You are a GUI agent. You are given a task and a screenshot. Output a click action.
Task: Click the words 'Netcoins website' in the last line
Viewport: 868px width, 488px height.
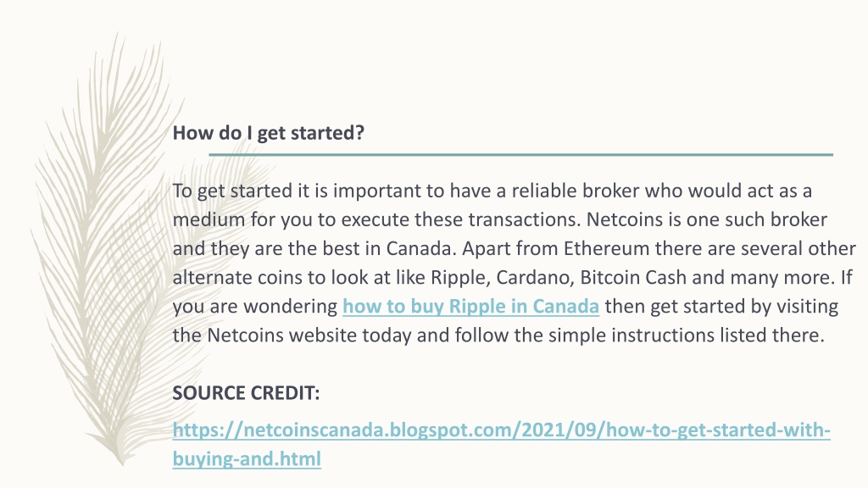pyautogui.click(x=281, y=335)
